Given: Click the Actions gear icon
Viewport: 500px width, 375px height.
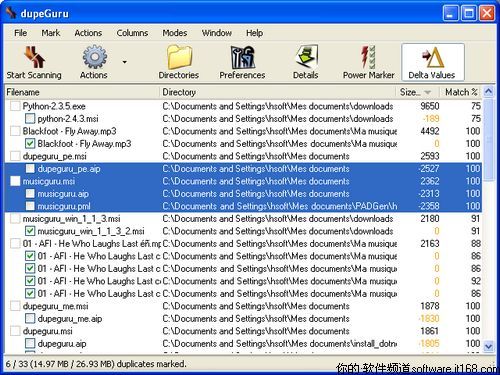Looking at the screenshot, I should (95, 57).
